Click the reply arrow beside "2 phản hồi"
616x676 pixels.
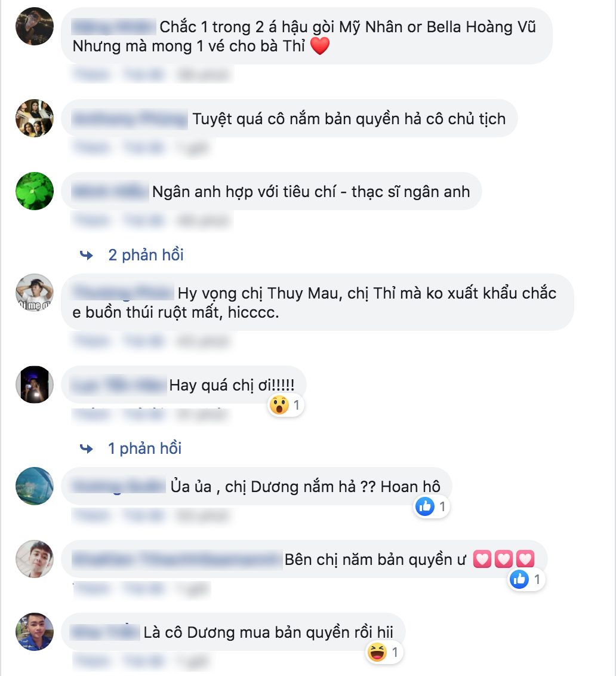87,255
